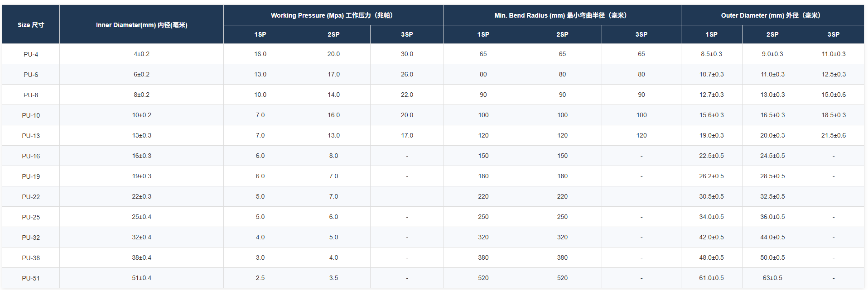Select inner diameter value 38±0.4
868x290 pixels.
(141, 257)
